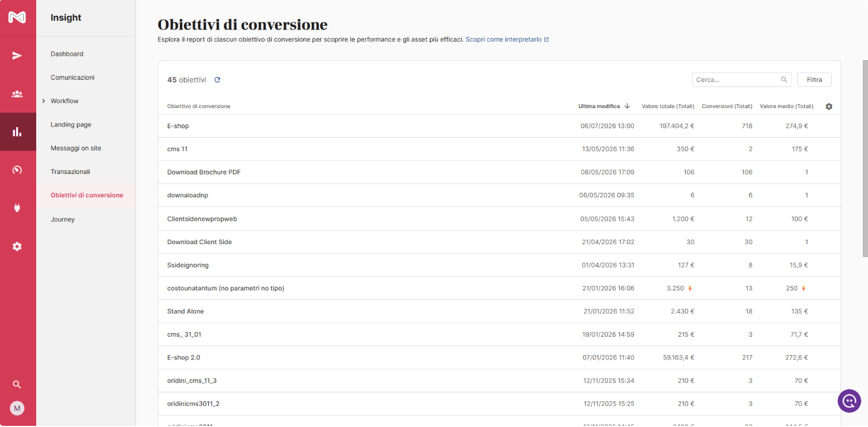Click Valore medio (Totali) column header
Viewport: 868px width, 427px height.
787,106
